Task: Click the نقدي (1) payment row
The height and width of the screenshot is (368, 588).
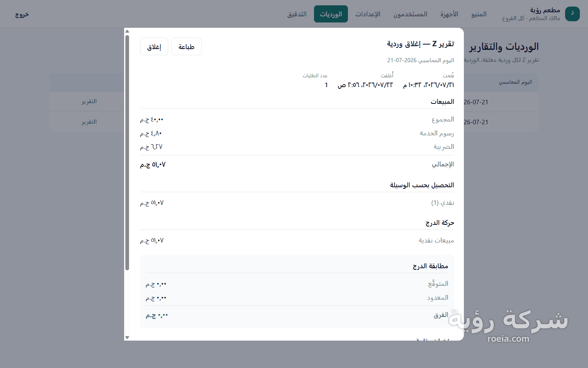Action: coord(297,203)
